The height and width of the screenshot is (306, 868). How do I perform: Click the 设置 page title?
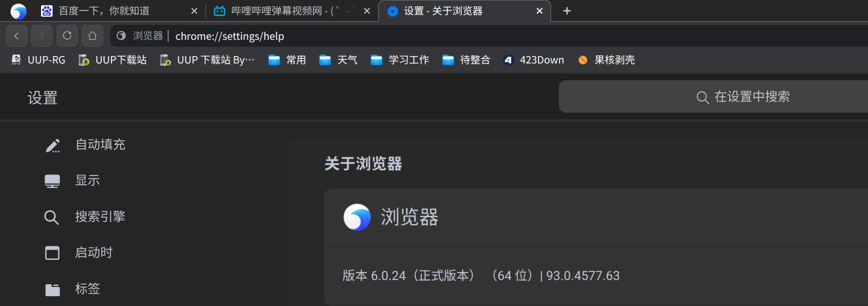click(x=43, y=98)
